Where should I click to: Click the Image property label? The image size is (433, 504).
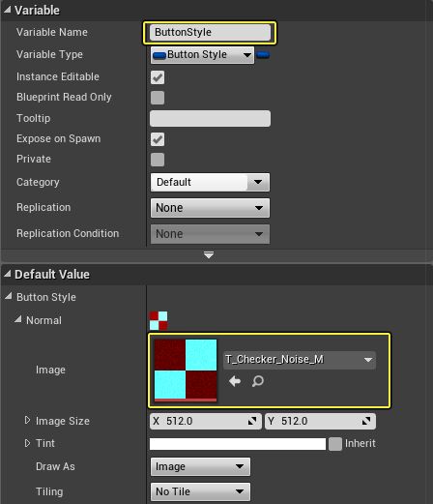click(x=50, y=370)
